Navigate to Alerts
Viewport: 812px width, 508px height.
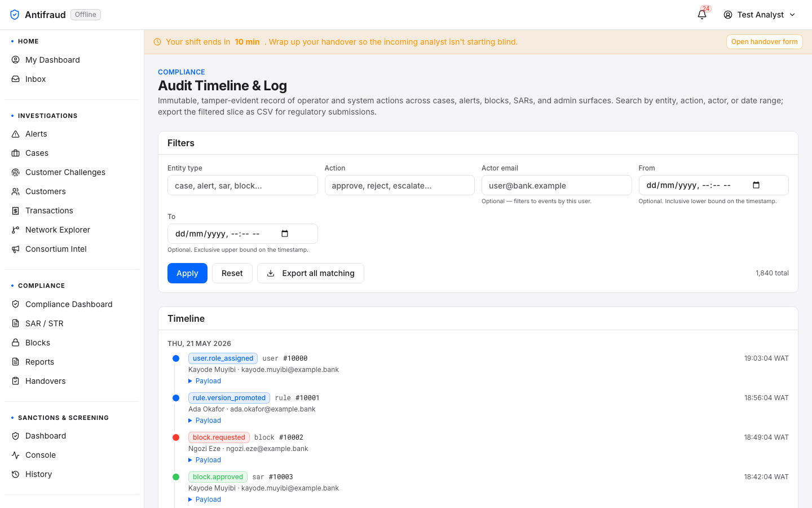(72, 134)
